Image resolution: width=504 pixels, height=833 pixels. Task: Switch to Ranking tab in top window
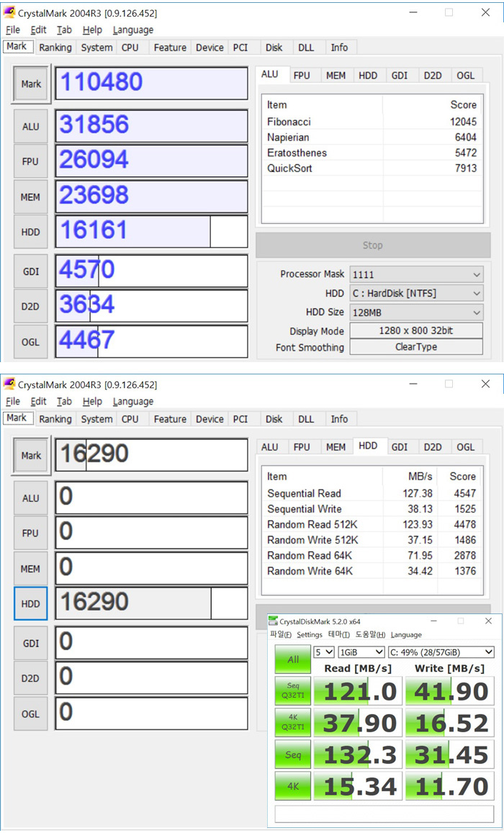coord(55,48)
